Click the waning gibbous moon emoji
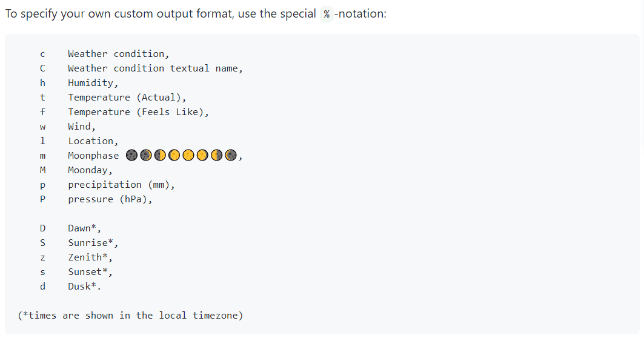This screenshot has height=338, width=644. pyautogui.click(x=202, y=156)
